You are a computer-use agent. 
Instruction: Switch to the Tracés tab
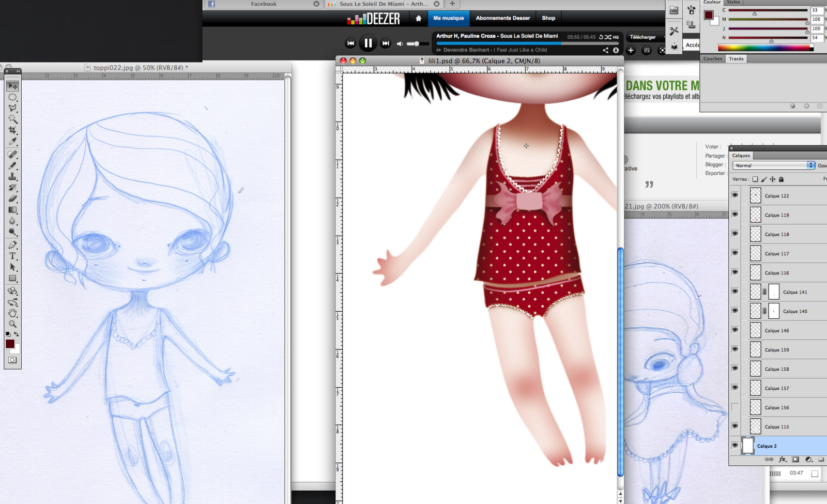(736, 59)
